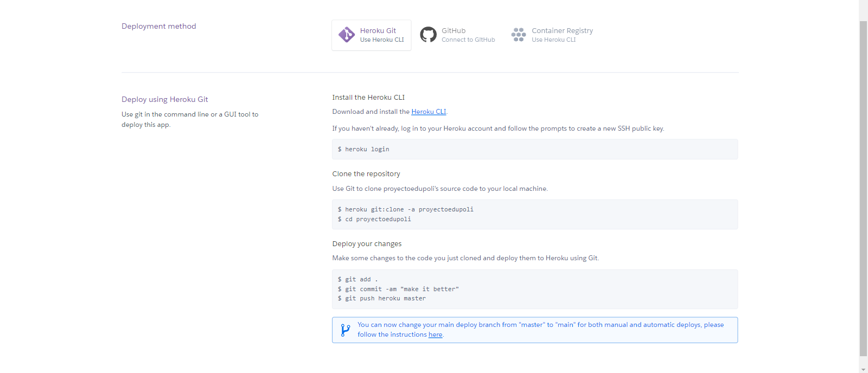Click the 'Deployment method' section heading
The width and height of the screenshot is (868, 373).
point(159,26)
